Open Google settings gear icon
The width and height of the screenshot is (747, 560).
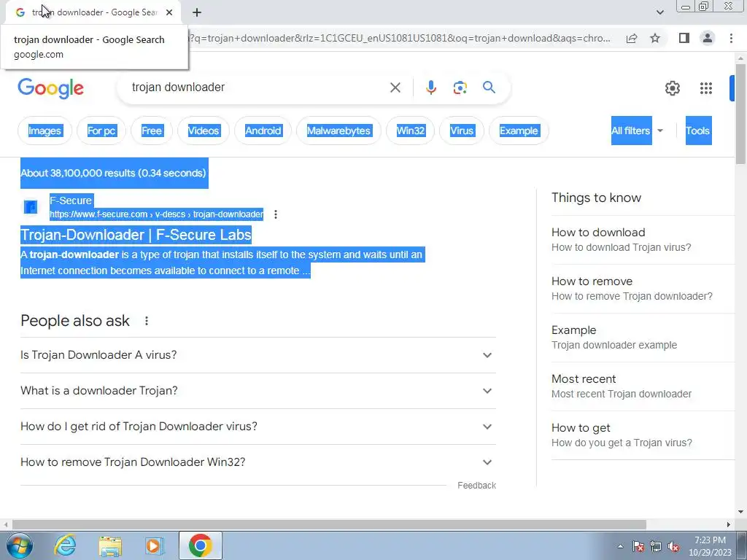tap(672, 88)
